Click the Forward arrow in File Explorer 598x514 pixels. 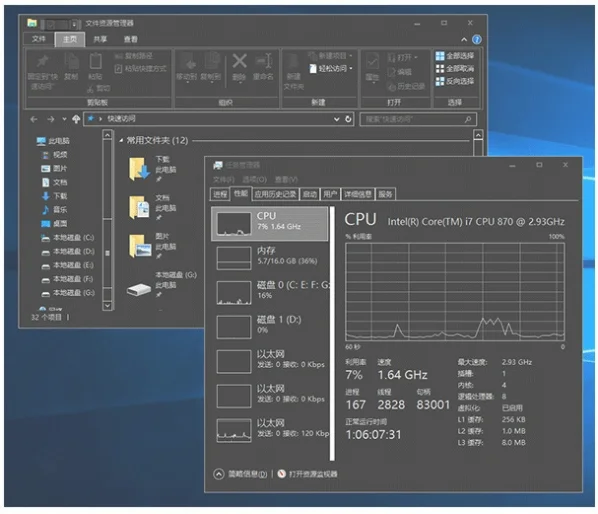(50, 119)
